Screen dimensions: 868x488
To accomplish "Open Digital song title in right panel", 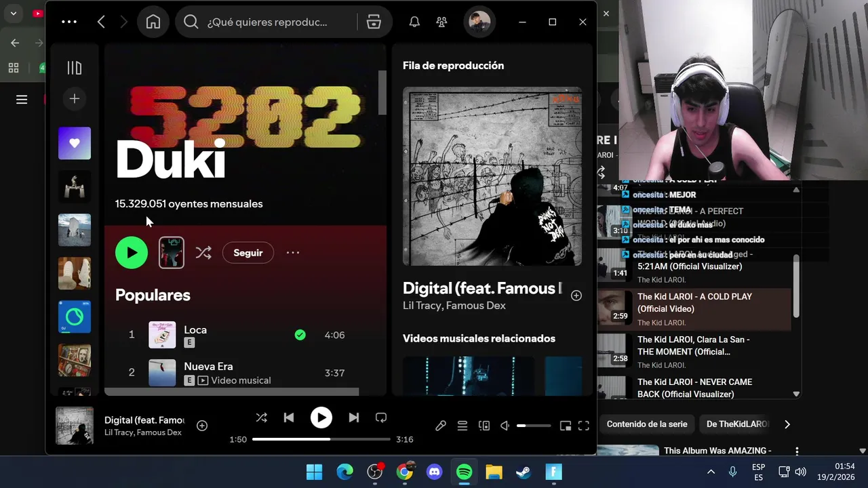I will (x=482, y=289).
